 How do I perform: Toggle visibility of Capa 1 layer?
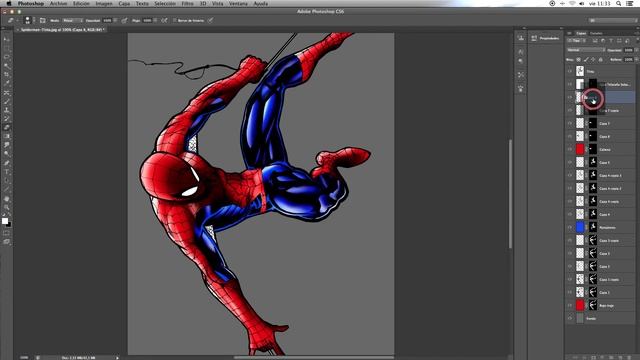pos(570,292)
